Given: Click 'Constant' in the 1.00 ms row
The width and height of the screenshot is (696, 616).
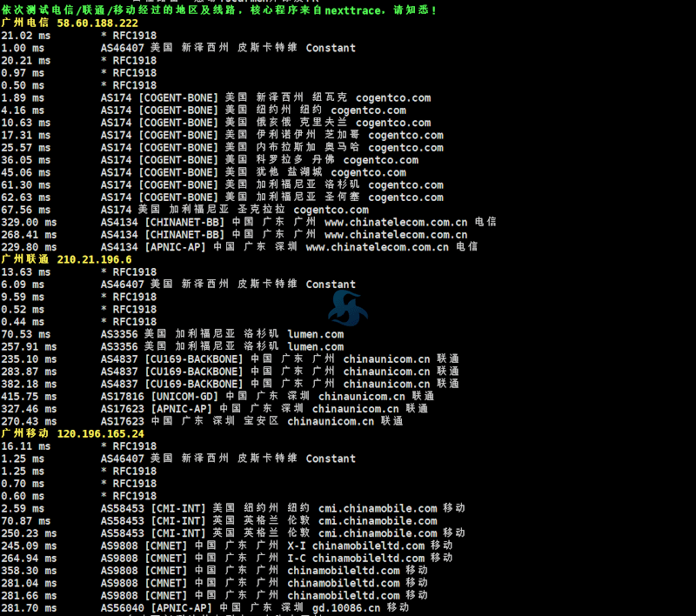Looking at the screenshot, I should pos(331,48).
